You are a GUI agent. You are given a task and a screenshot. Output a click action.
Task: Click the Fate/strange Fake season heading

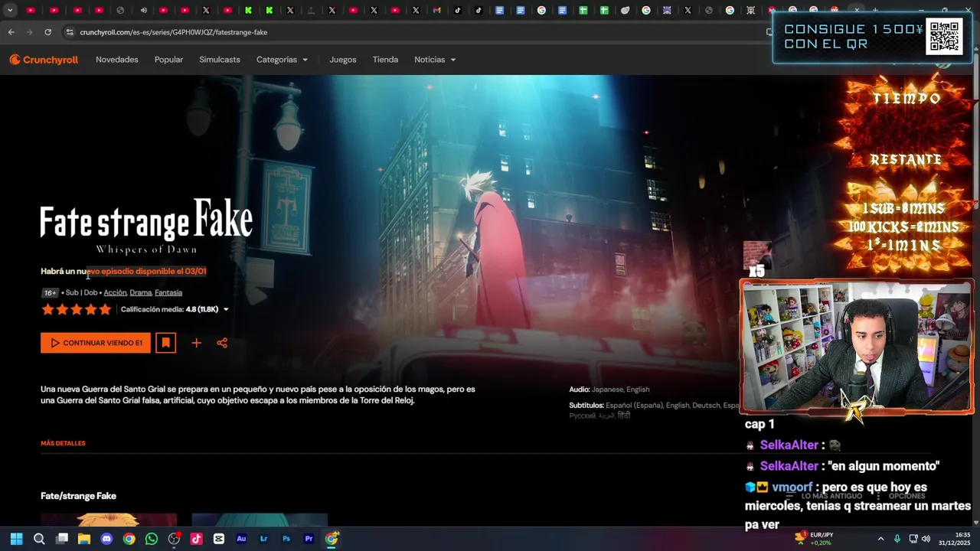pyautogui.click(x=78, y=496)
